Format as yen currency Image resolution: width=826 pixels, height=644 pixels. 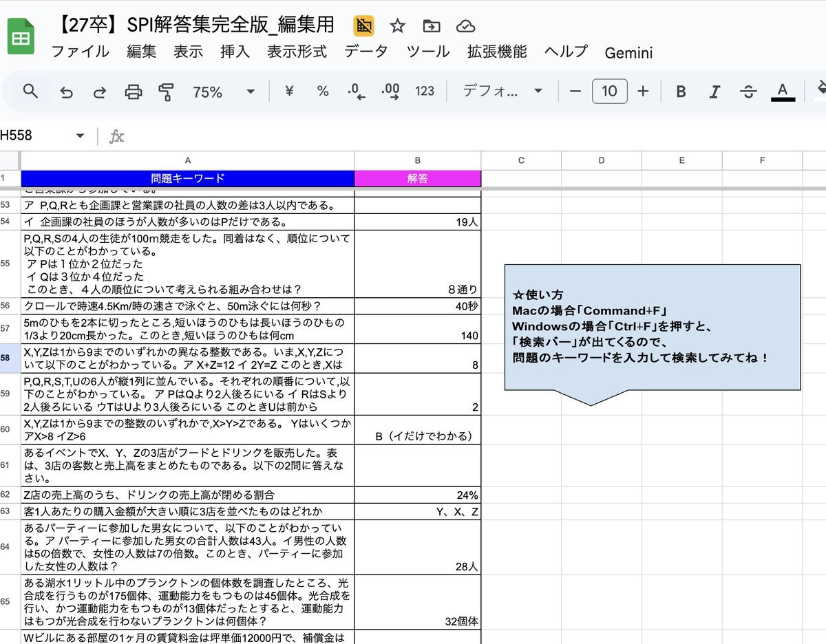click(289, 92)
